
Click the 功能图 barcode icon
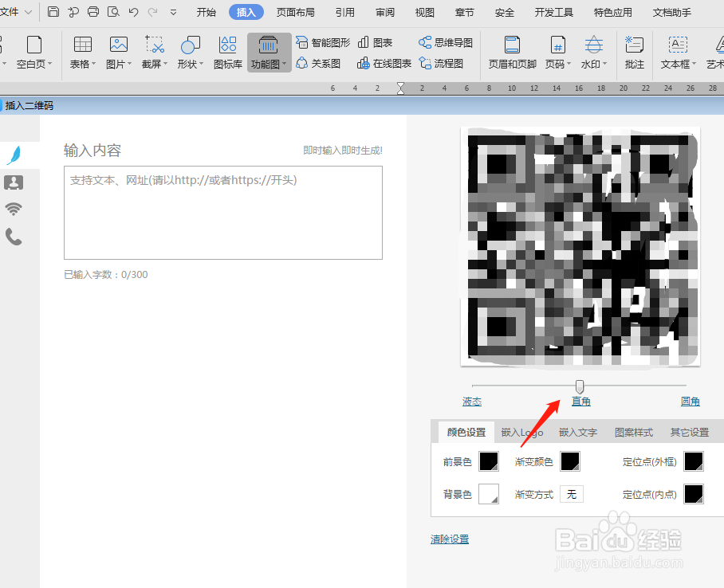click(268, 45)
